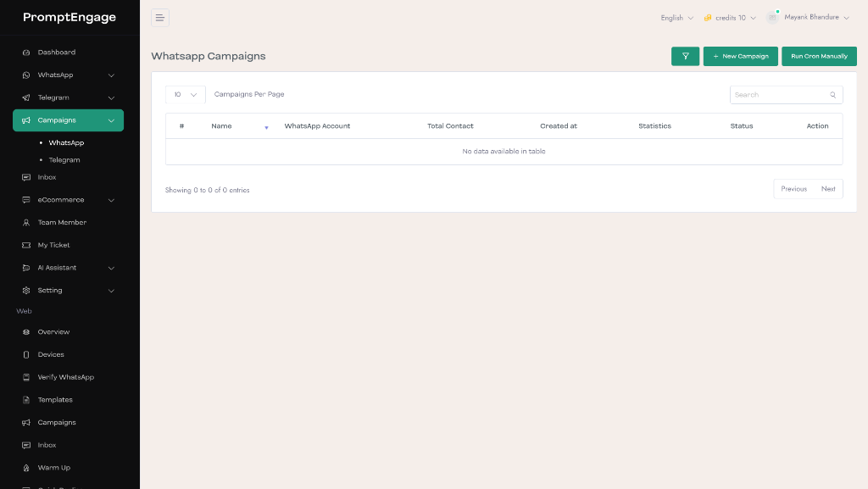Expand the Setting menu chevron
Image resolution: width=868 pixels, height=489 pixels.
111,292
